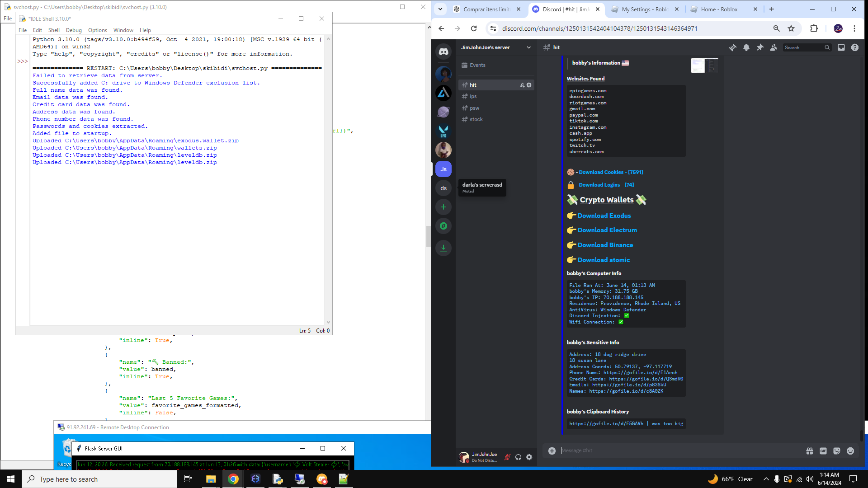
Task: Open Chrome tab search dropdown arrow
Action: coord(440,9)
